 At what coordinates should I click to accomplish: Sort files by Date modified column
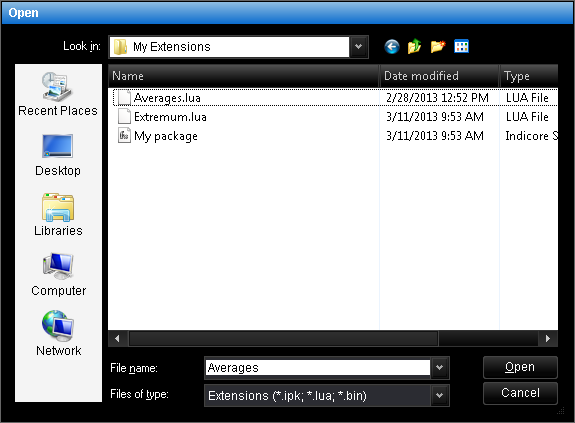[x=439, y=76]
